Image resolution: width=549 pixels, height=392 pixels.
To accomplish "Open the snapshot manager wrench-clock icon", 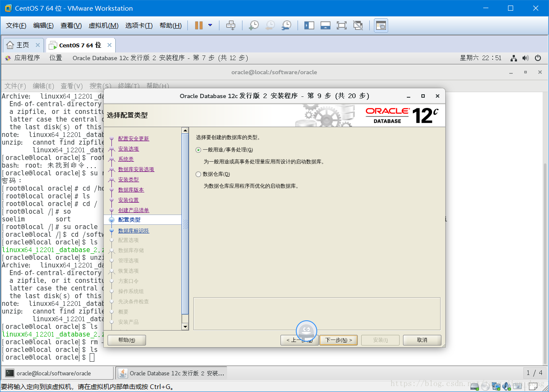I will (x=286, y=26).
